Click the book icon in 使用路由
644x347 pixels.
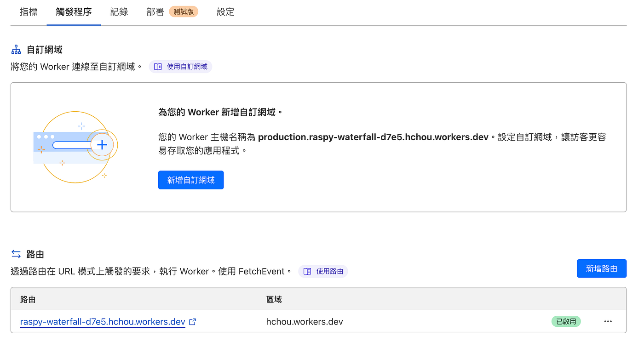[x=307, y=272]
